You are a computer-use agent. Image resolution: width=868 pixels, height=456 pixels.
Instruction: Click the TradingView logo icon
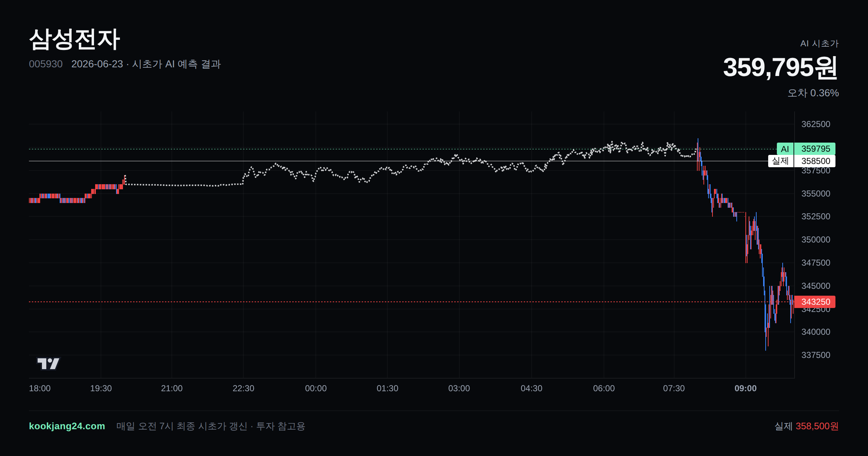[48, 363]
